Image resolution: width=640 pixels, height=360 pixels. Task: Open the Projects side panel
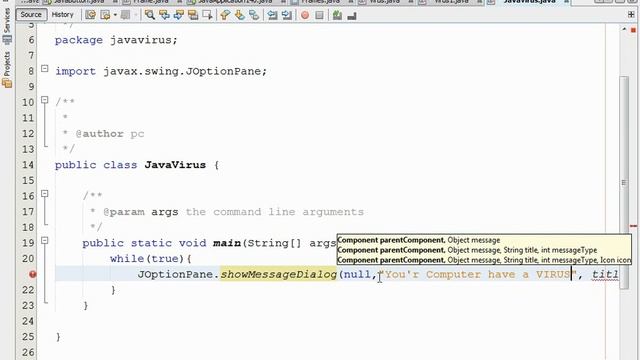click(7, 69)
